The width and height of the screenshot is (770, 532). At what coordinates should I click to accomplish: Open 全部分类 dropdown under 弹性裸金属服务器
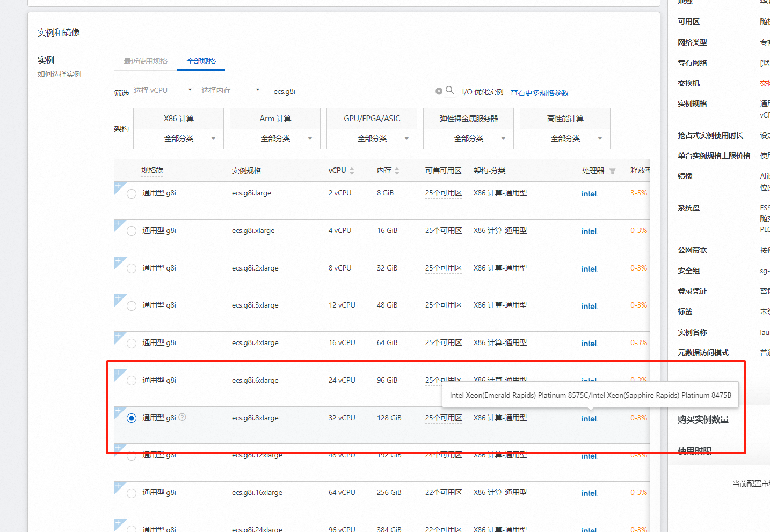pyautogui.click(x=468, y=139)
